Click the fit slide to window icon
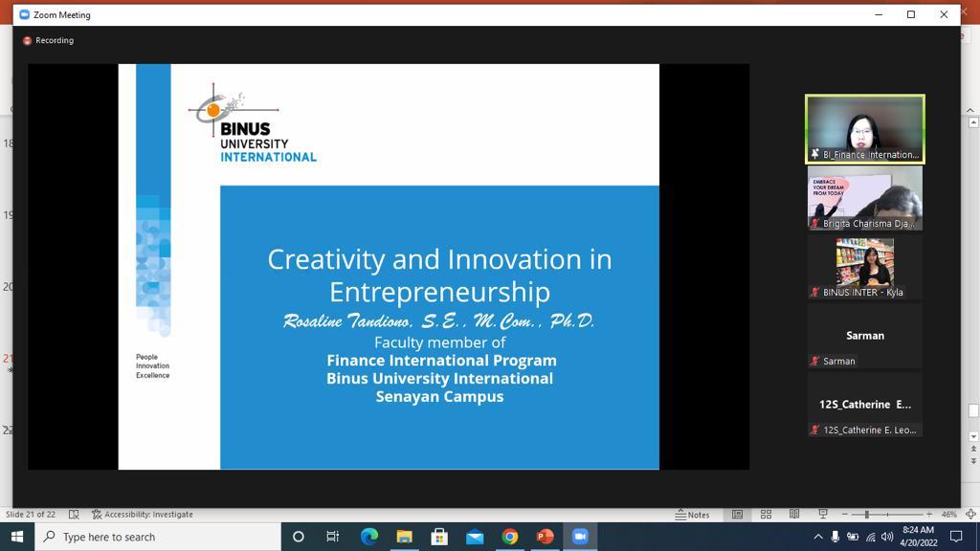Viewport: 980px width, 551px height. coord(970,515)
